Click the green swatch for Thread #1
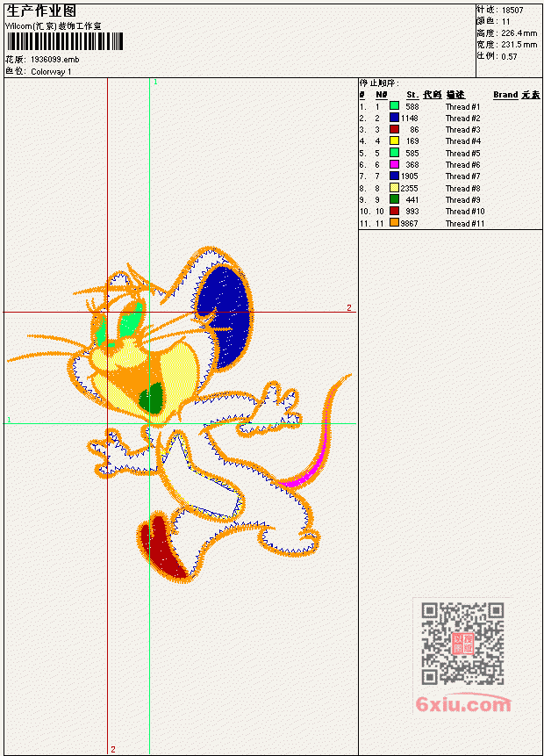The width and height of the screenshot is (544, 756). tap(394, 105)
